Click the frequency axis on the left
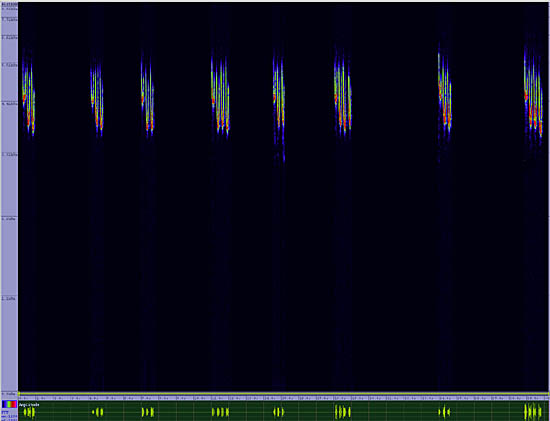This screenshot has height=421, width=550. click(x=9, y=198)
